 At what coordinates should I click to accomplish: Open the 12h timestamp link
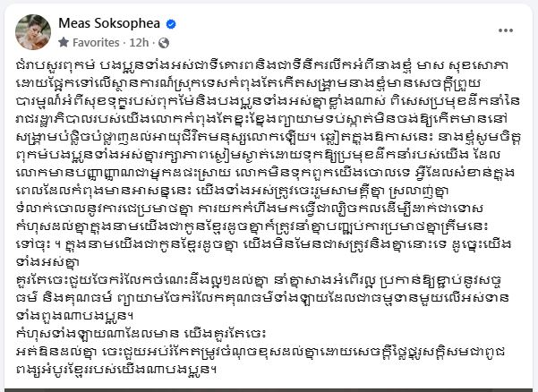pos(139,43)
